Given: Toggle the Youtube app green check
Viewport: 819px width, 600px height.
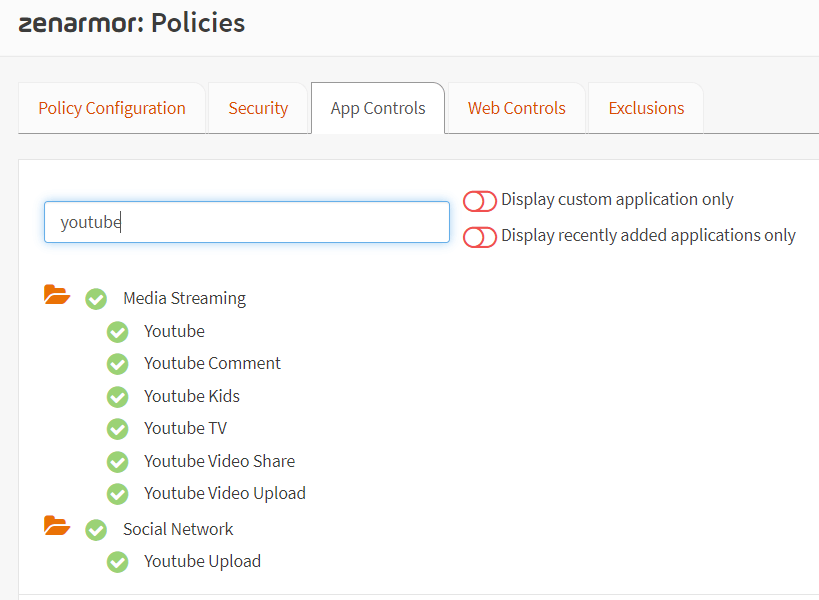Looking at the screenshot, I should (x=118, y=332).
